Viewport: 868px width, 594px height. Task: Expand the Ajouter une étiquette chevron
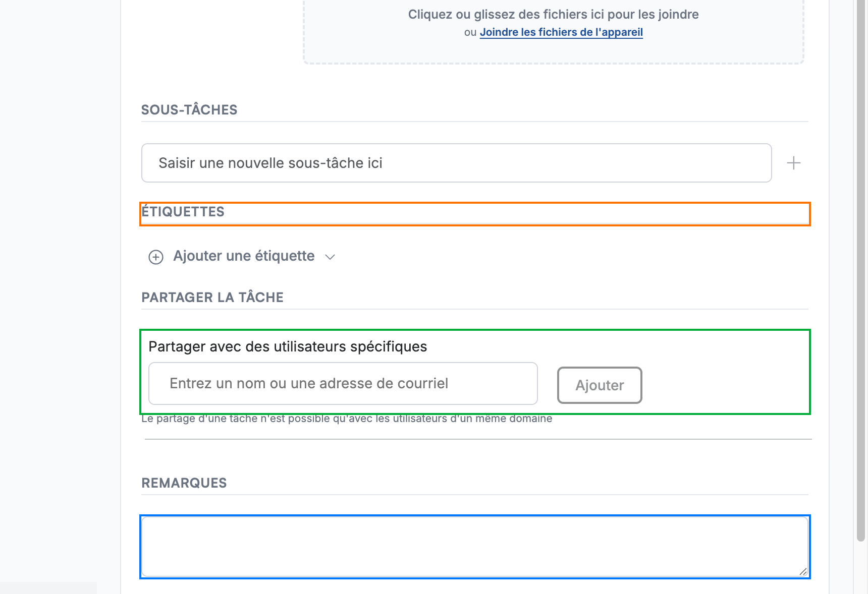[330, 257]
